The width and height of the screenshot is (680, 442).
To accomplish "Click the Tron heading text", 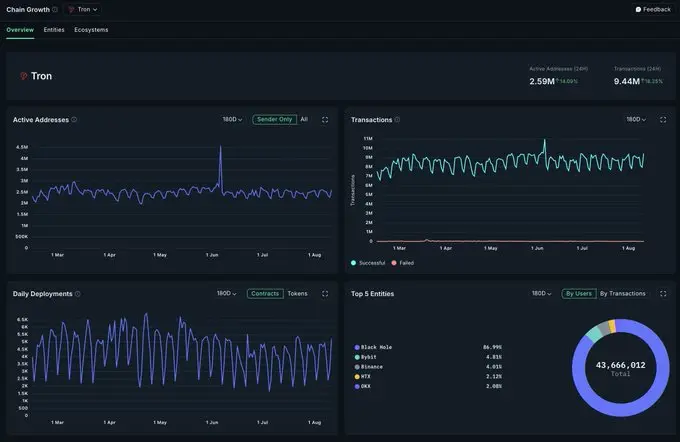I will click(41, 76).
